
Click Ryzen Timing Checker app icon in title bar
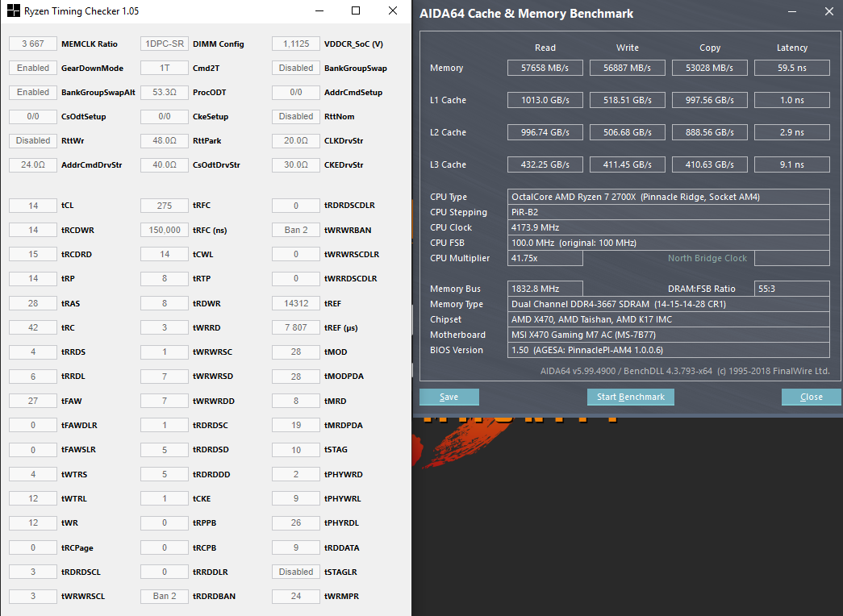(x=14, y=10)
